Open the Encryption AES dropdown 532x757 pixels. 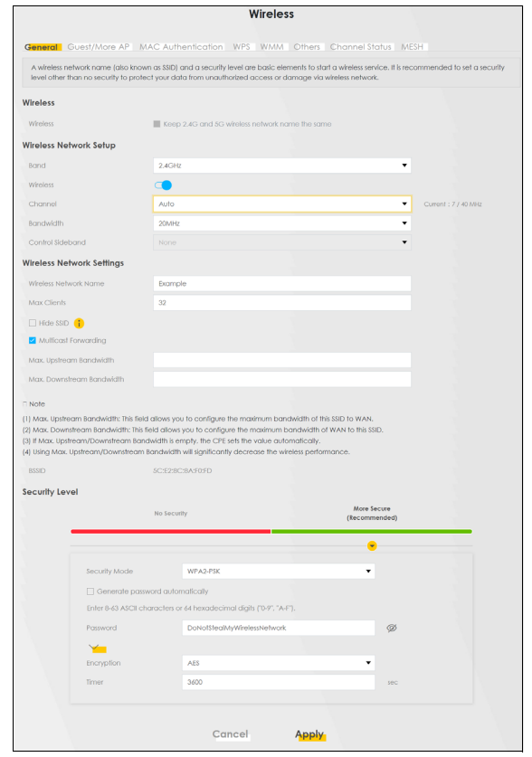click(x=278, y=663)
